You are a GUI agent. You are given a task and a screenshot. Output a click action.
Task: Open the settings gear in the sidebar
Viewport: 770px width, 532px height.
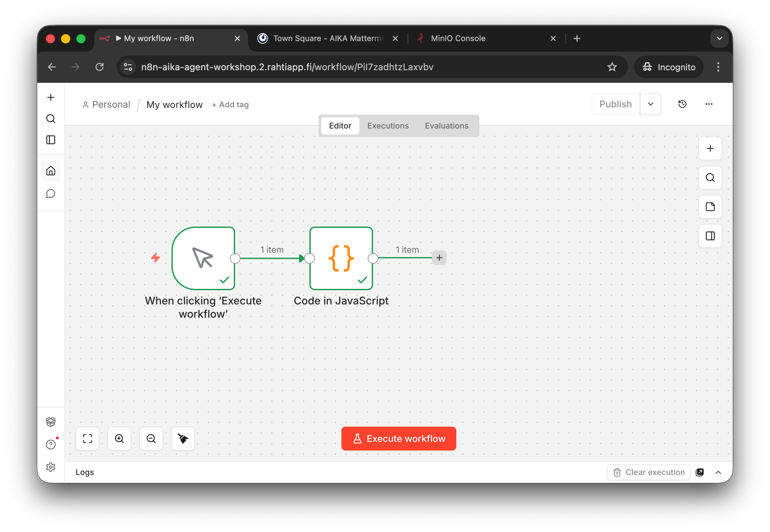click(51, 467)
